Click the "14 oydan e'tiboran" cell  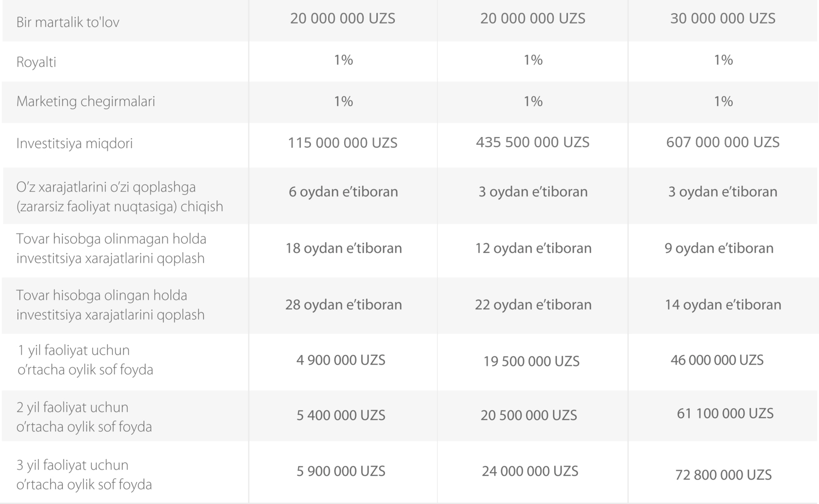coord(723,305)
